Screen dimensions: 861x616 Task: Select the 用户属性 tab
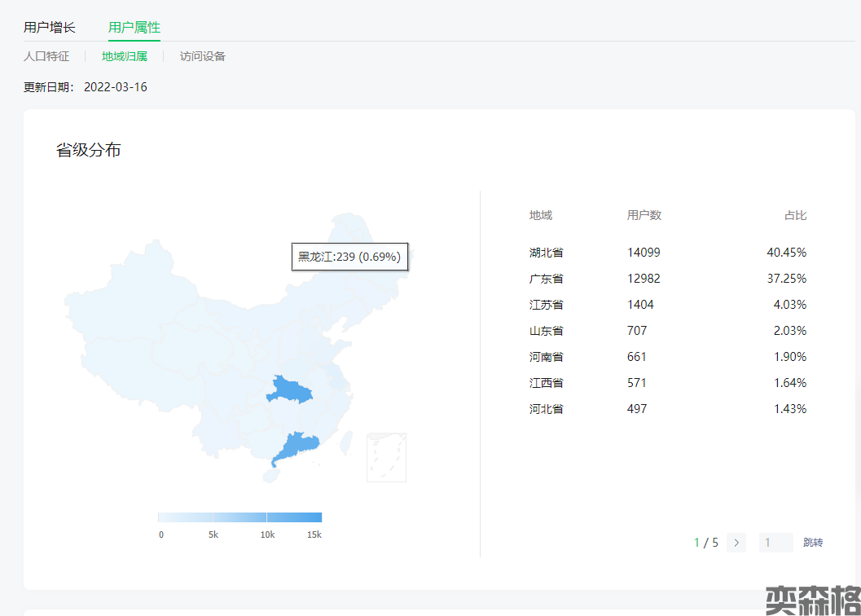point(134,28)
